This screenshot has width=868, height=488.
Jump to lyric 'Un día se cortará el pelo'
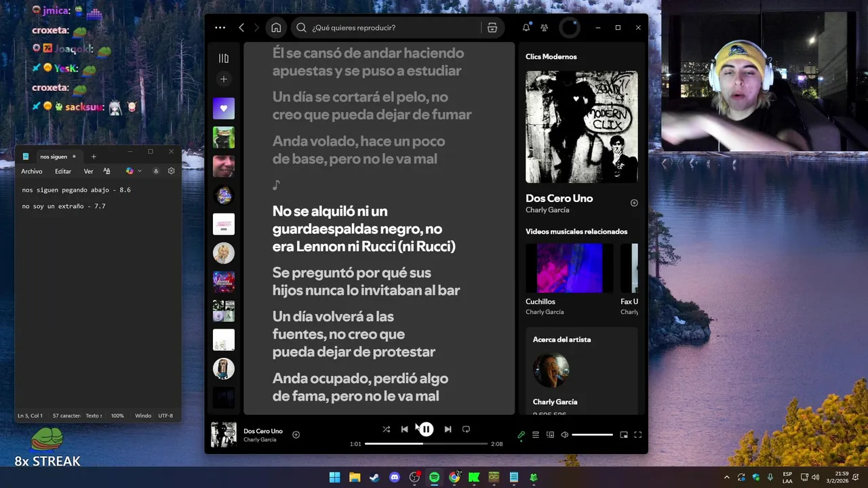372,106
